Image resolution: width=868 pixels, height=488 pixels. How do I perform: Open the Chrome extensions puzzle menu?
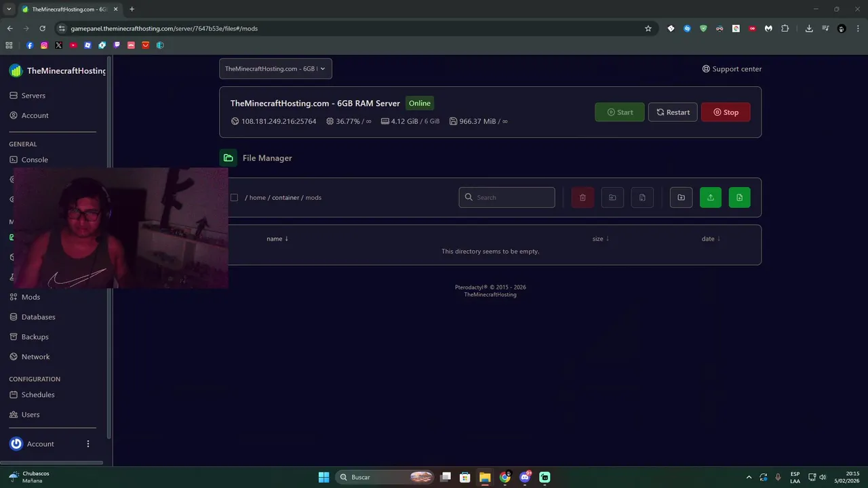pyautogui.click(x=785, y=28)
